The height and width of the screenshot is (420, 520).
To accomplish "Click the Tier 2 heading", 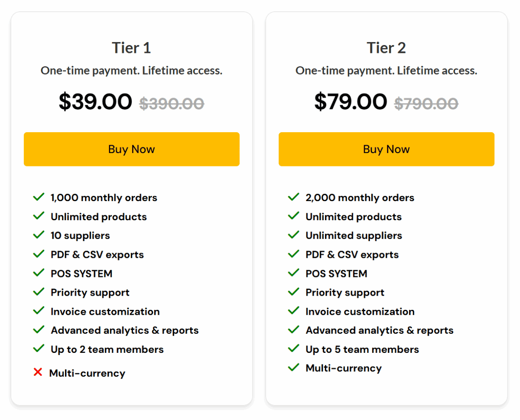I will tap(386, 48).
